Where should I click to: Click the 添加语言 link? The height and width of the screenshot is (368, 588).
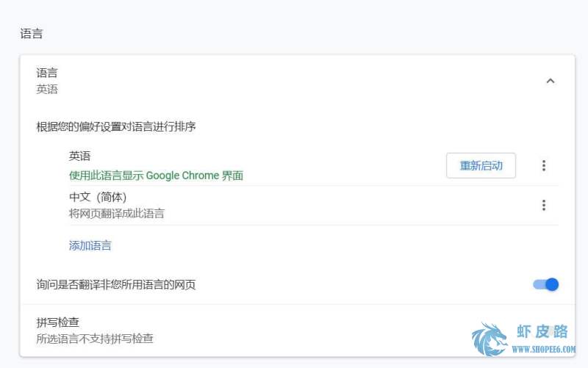90,246
